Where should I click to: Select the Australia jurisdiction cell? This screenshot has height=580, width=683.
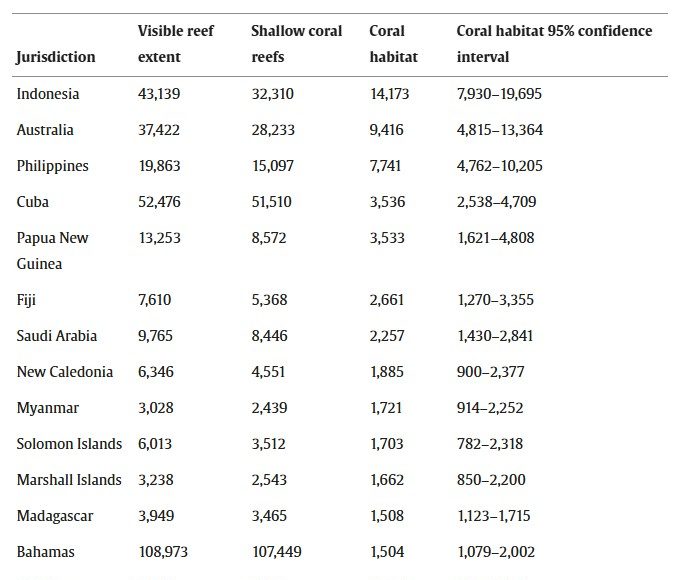pos(45,130)
